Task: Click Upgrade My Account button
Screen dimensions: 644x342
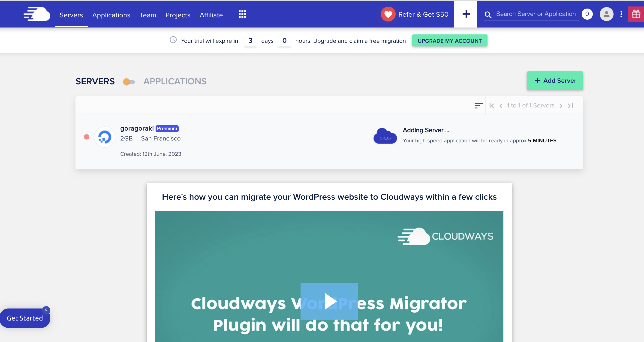Action: click(449, 41)
